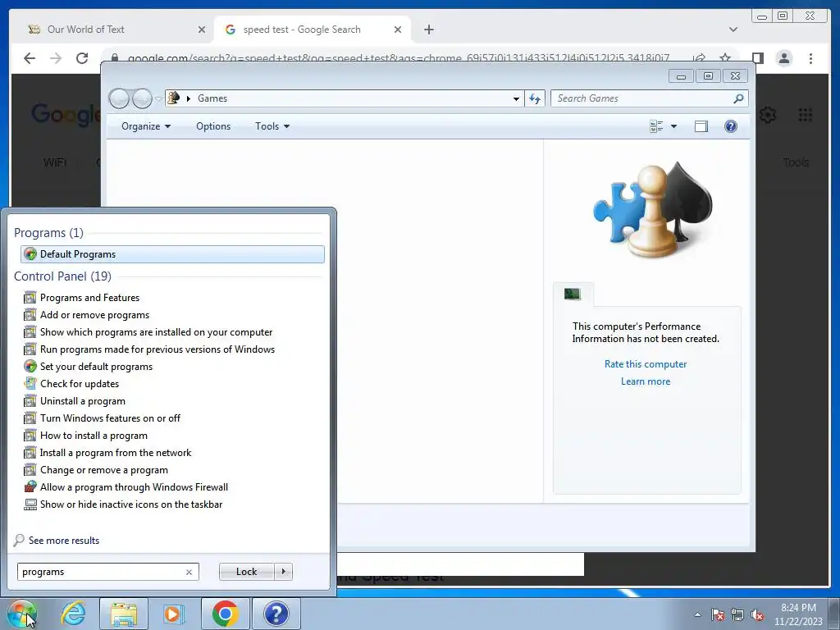Viewport: 840px width, 630px height.
Task: Bookmark page with star icon
Action: click(725, 58)
